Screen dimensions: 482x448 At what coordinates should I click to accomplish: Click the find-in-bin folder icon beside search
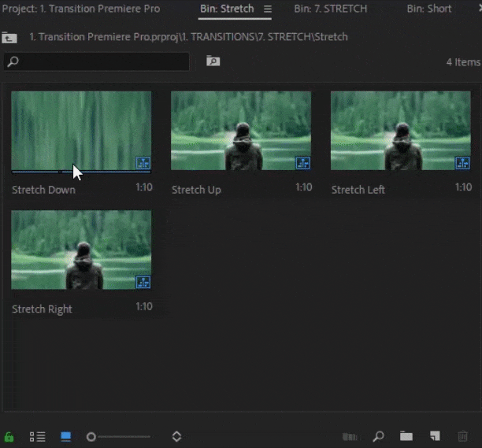pos(213,61)
